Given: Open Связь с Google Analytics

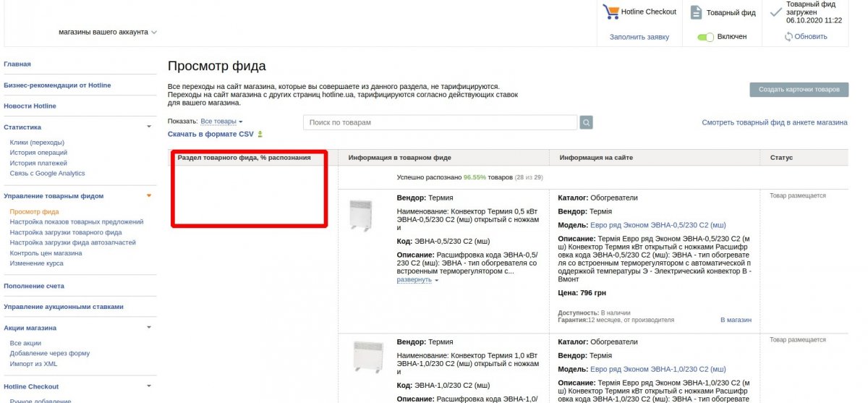Looking at the screenshot, I should click(x=47, y=173).
